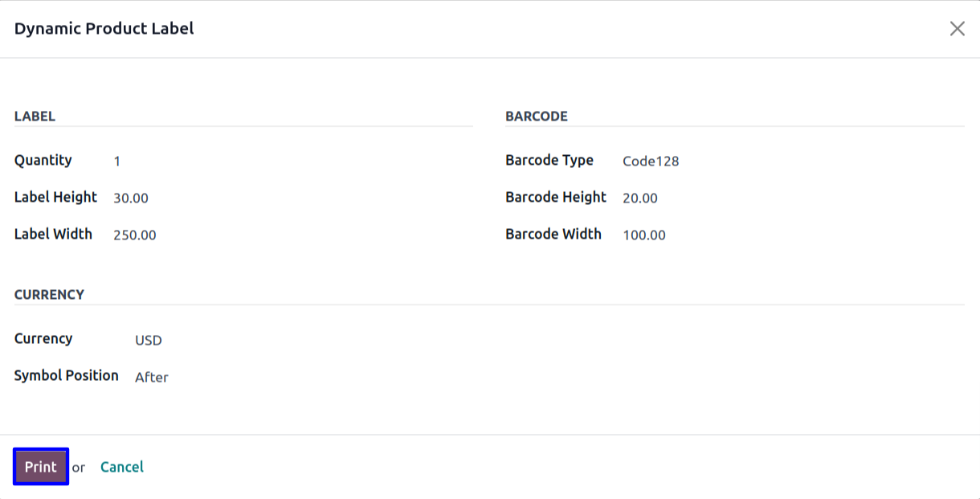
Task: Click the Barcode Width value 100.00
Action: click(644, 235)
